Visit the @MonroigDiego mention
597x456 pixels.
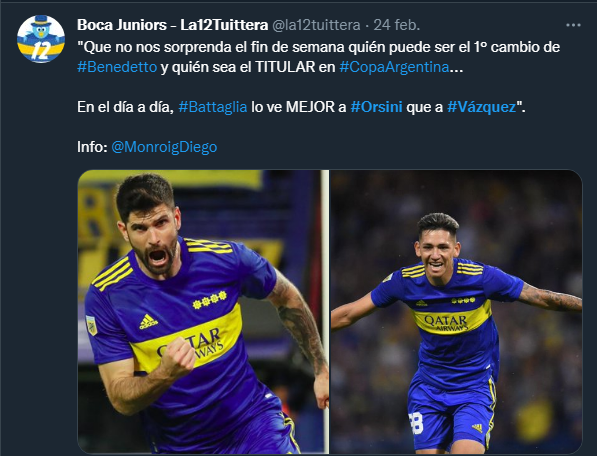tap(164, 147)
